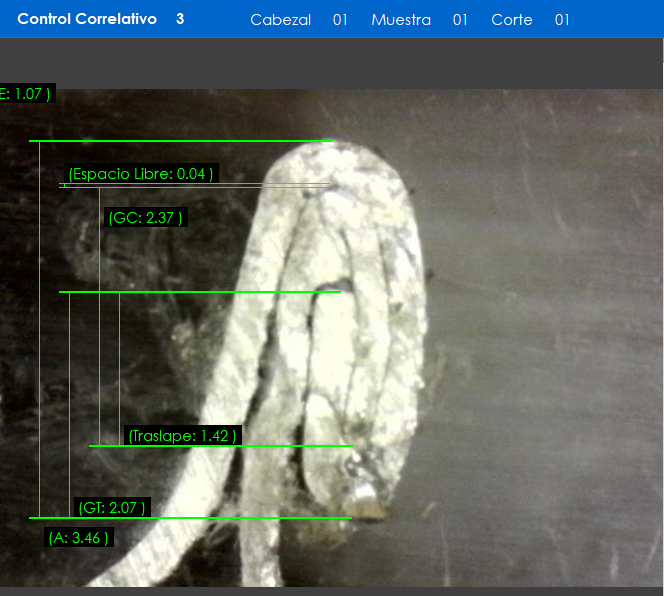This screenshot has width=664, height=596.
Task: Select the Control Correlativo number 3
Action: [x=180, y=19]
